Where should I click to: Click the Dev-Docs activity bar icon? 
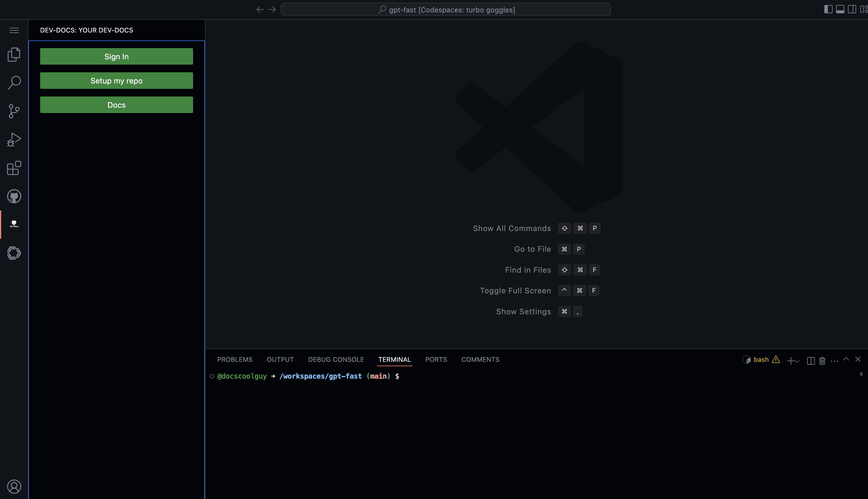click(x=14, y=225)
